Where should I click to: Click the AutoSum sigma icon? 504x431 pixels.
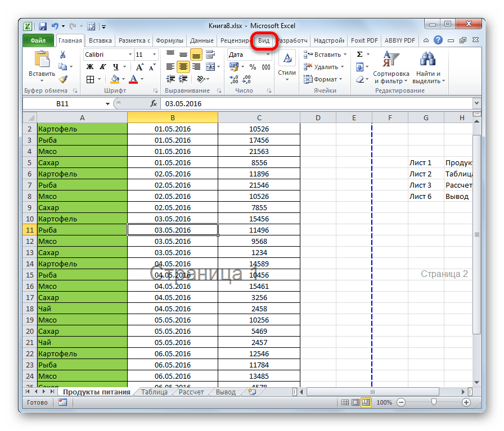359,55
